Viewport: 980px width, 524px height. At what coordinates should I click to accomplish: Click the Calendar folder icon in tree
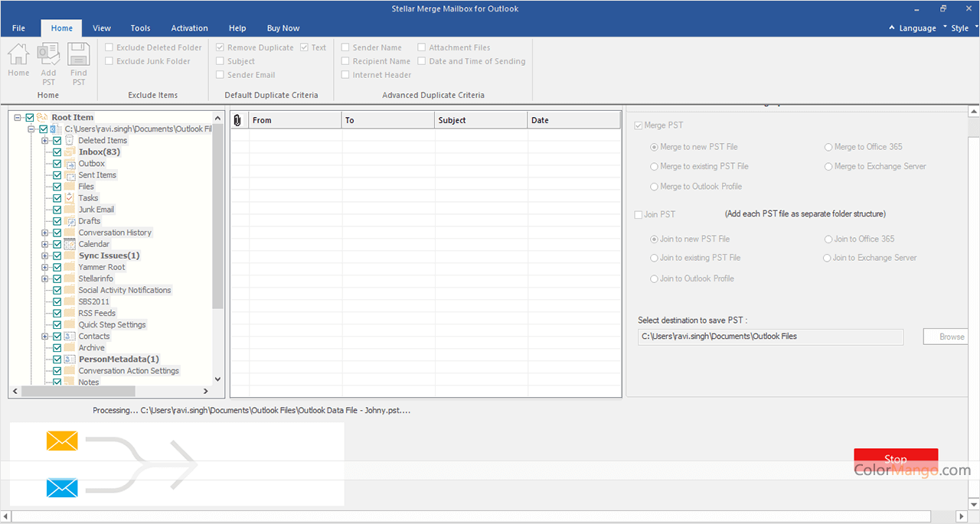click(x=70, y=244)
